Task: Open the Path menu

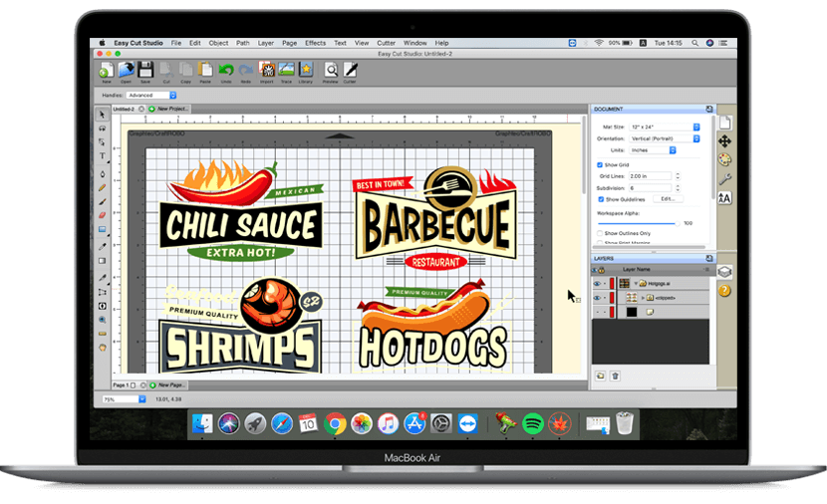Action: coord(242,43)
